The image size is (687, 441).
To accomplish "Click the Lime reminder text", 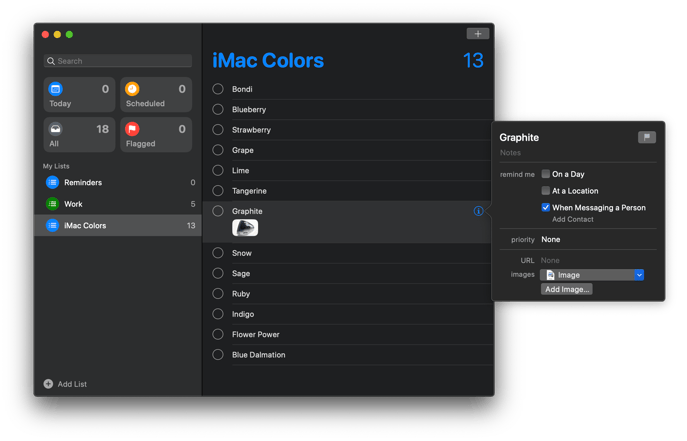I will coord(241,171).
